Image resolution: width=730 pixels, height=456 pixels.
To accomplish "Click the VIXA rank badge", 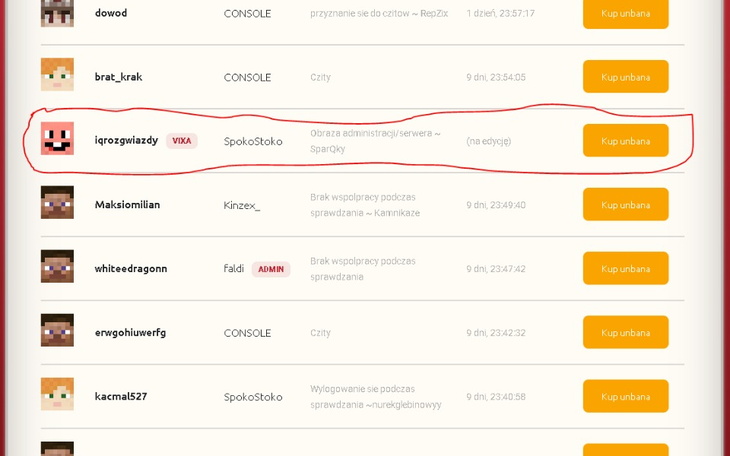I will pos(181,141).
